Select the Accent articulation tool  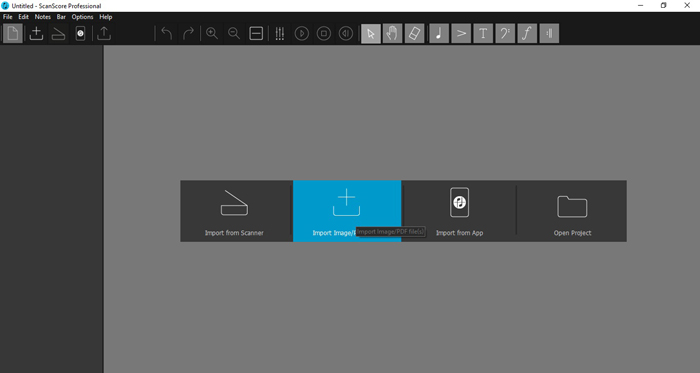click(461, 33)
